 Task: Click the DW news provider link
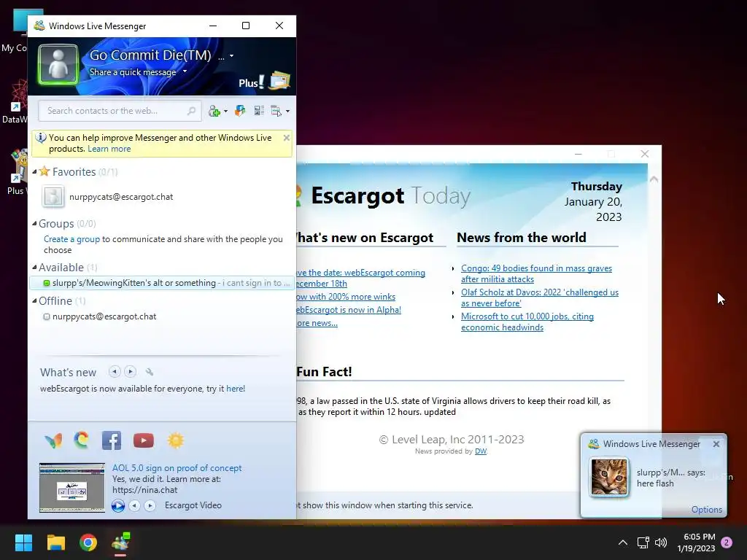(x=481, y=451)
